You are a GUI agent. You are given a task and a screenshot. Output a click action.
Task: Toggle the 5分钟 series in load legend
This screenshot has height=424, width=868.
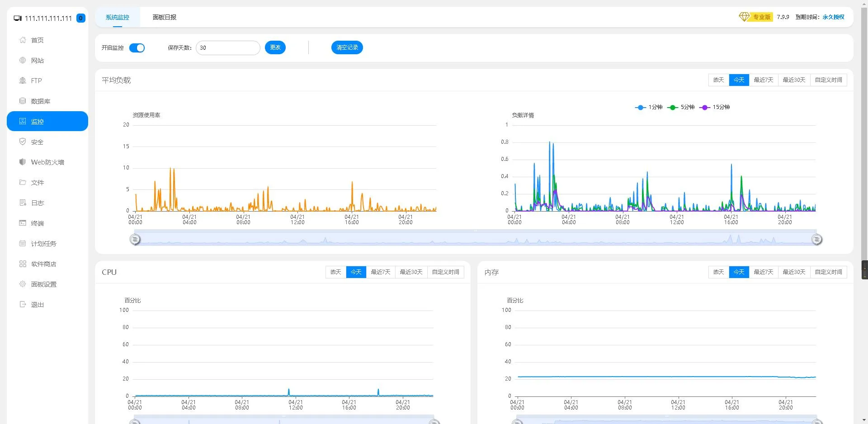681,107
